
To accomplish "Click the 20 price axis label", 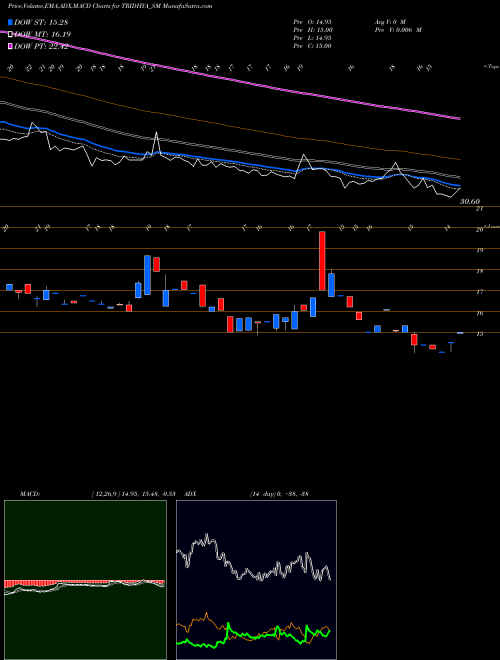I will tap(479, 229).
